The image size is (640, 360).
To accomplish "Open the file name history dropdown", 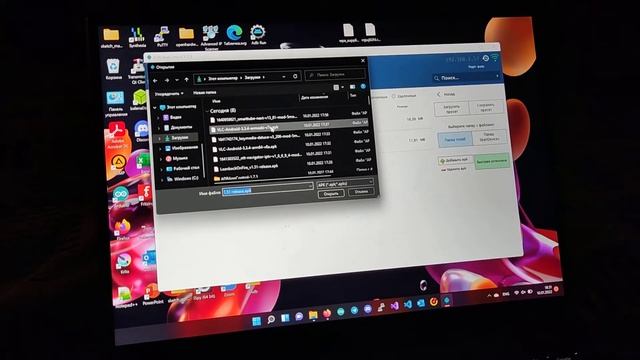I will click(x=310, y=186).
